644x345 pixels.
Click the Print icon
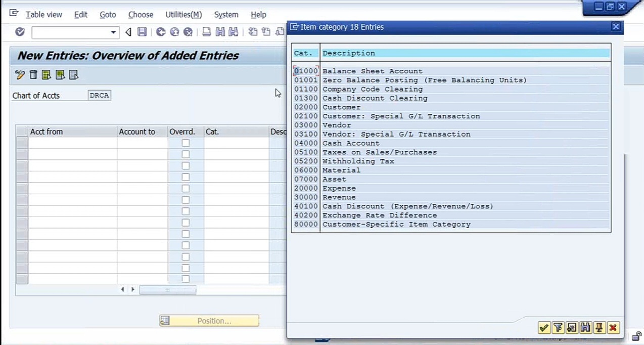tap(206, 32)
